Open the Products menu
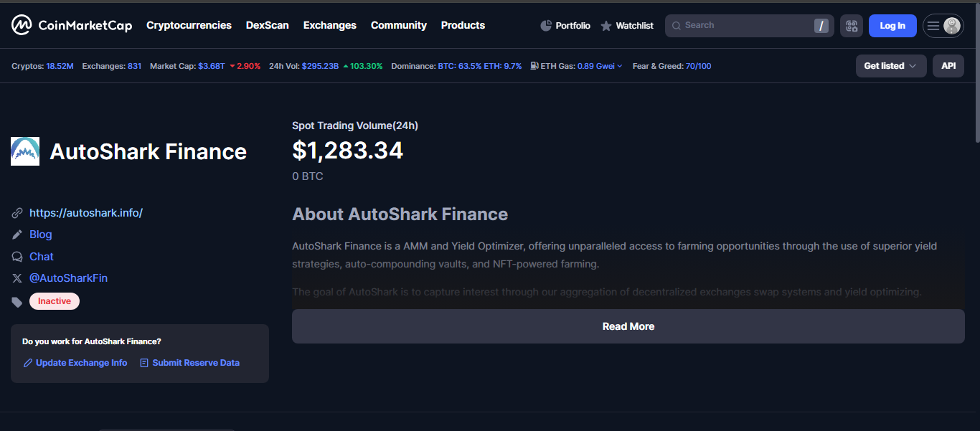The height and width of the screenshot is (431, 980). (x=463, y=25)
